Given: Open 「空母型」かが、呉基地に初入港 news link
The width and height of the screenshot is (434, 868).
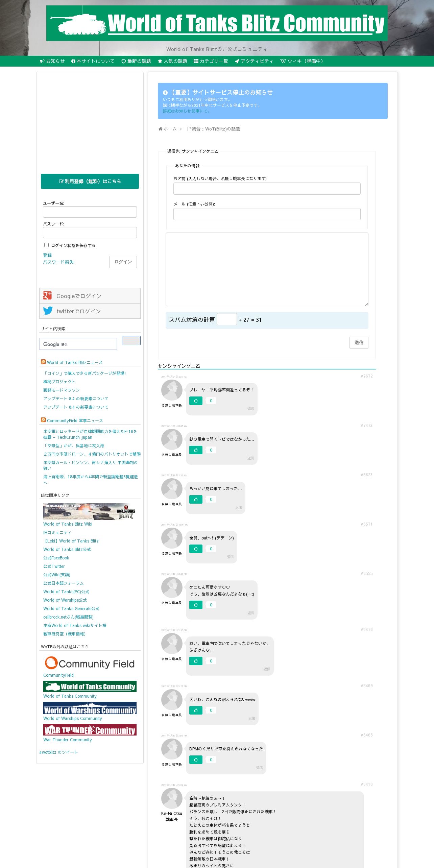Looking at the screenshot, I should click(x=74, y=445).
